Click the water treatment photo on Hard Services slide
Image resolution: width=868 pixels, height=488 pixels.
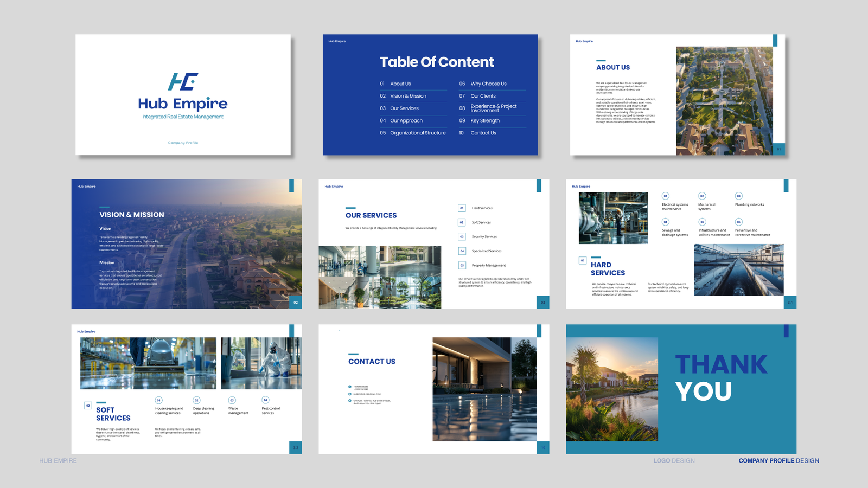[x=739, y=270]
